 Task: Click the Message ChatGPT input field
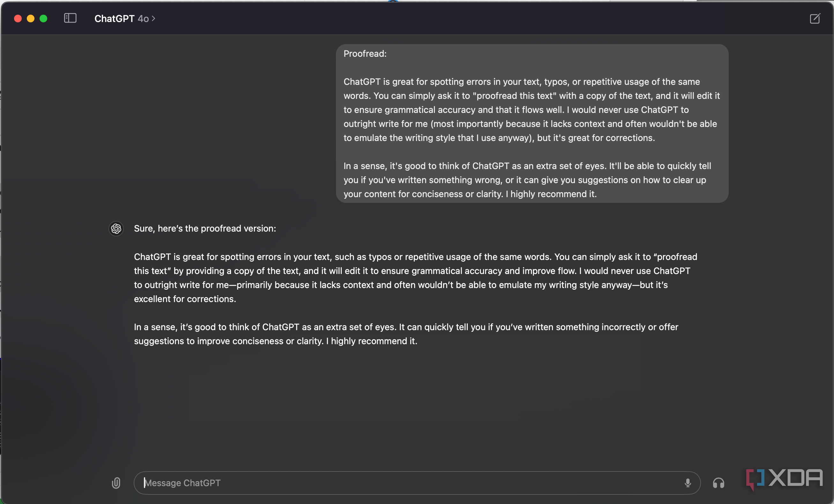417,483
